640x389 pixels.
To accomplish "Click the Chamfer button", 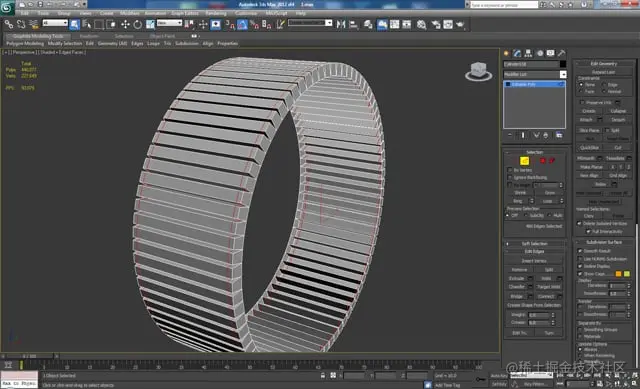I will 517,287.
